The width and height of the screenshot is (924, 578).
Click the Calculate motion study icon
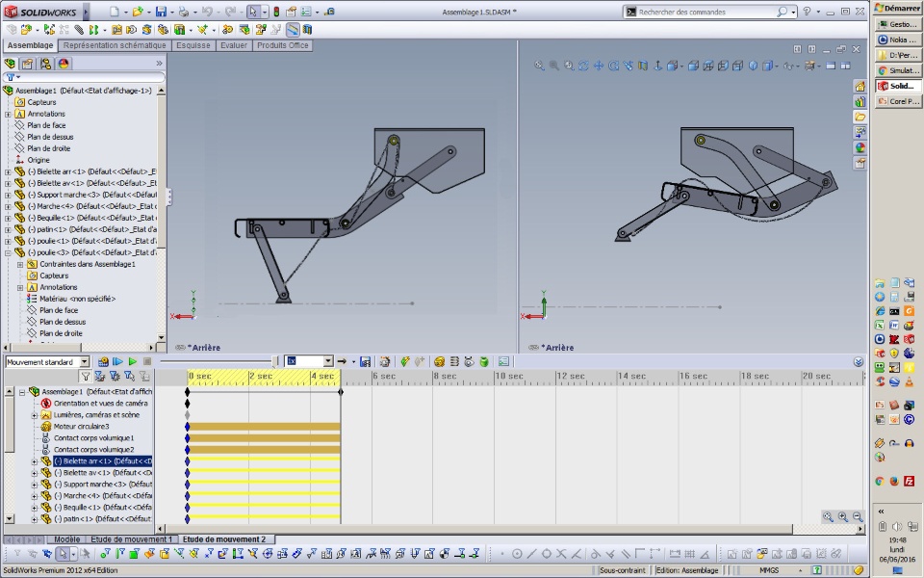tap(103, 361)
